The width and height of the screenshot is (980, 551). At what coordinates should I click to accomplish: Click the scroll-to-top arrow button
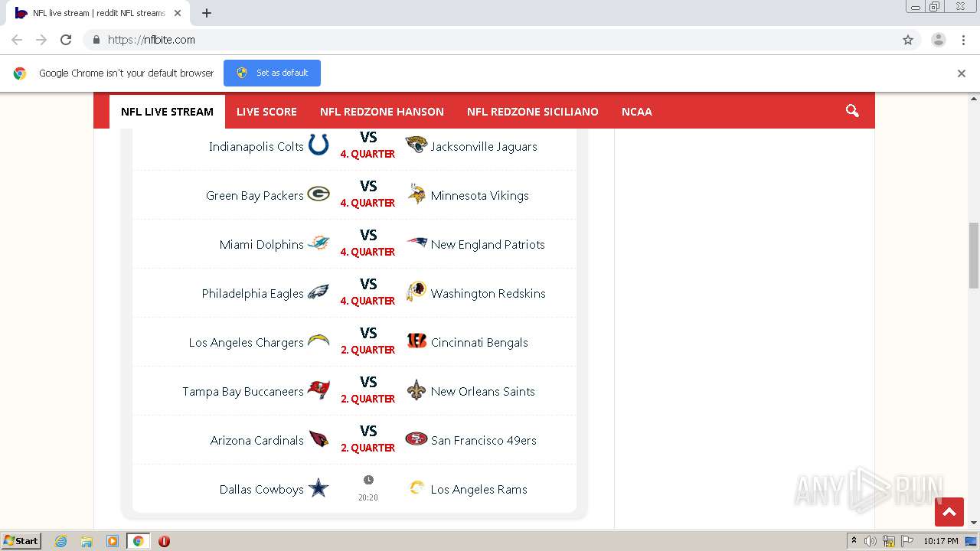tap(949, 512)
